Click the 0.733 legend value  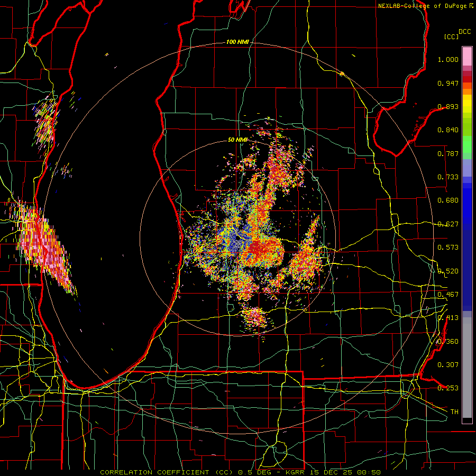(448, 177)
